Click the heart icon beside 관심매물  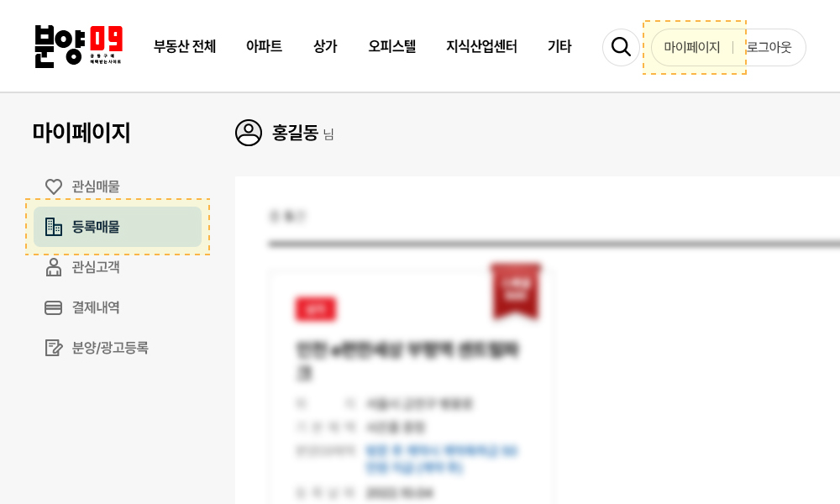click(54, 186)
